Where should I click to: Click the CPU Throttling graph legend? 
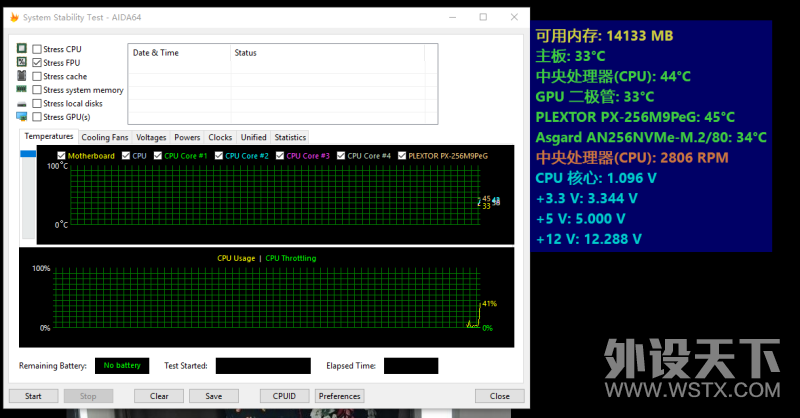(x=291, y=258)
